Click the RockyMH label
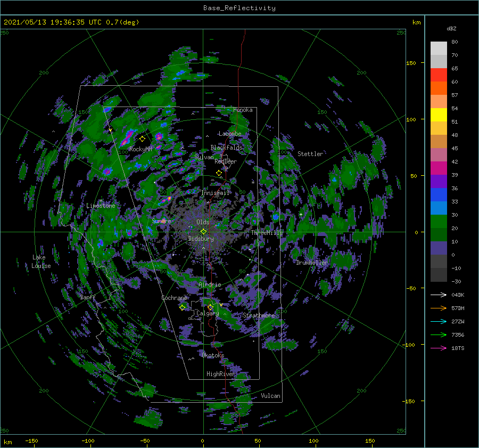The height and width of the screenshot is (448, 479). point(141,149)
